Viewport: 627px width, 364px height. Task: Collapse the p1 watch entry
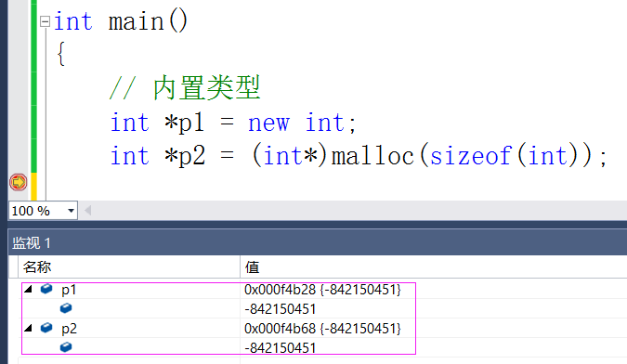[x=28, y=290]
